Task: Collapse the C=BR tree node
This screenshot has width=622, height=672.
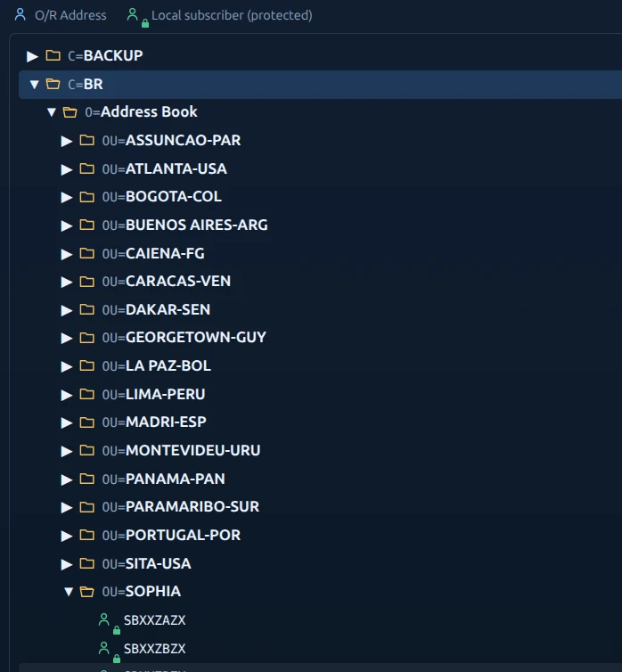Action: pyautogui.click(x=34, y=85)
